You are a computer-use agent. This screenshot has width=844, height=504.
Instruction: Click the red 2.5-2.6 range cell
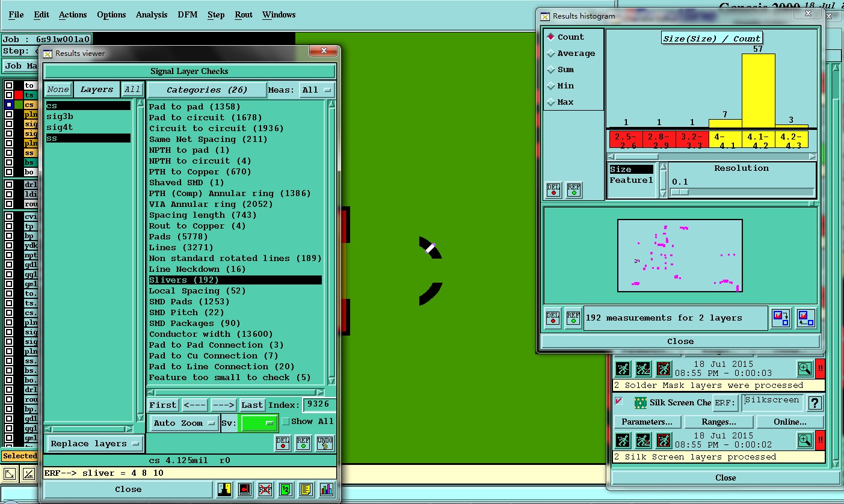[x=626, y=140]
